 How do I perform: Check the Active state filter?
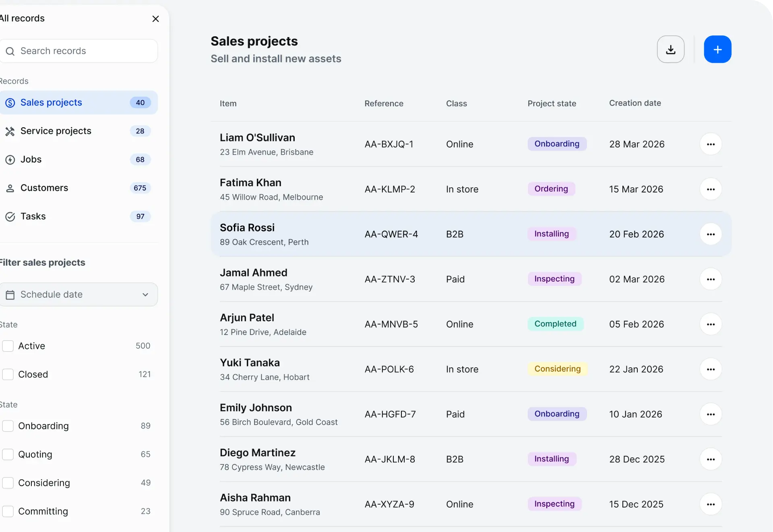click(x=8, y=346)
